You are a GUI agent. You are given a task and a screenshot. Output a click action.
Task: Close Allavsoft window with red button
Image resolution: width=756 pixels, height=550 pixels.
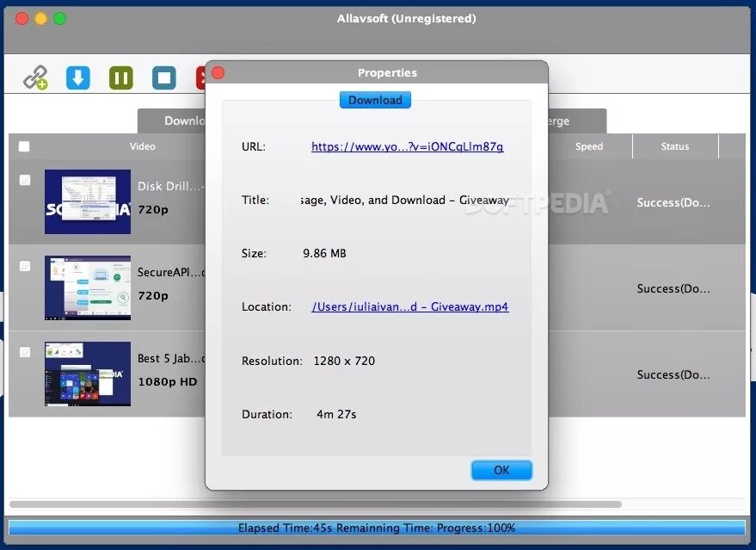pyautogui.click(x=22, y=19)
